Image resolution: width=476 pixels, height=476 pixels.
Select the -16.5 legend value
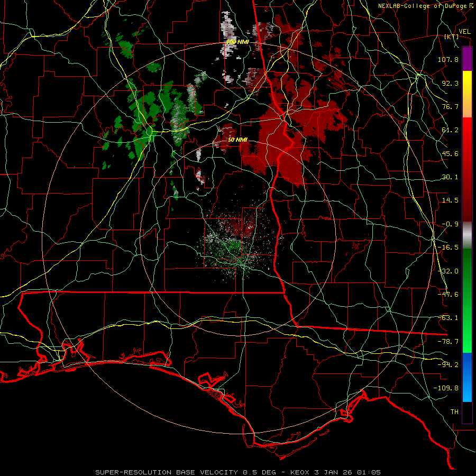coord(448,248)
